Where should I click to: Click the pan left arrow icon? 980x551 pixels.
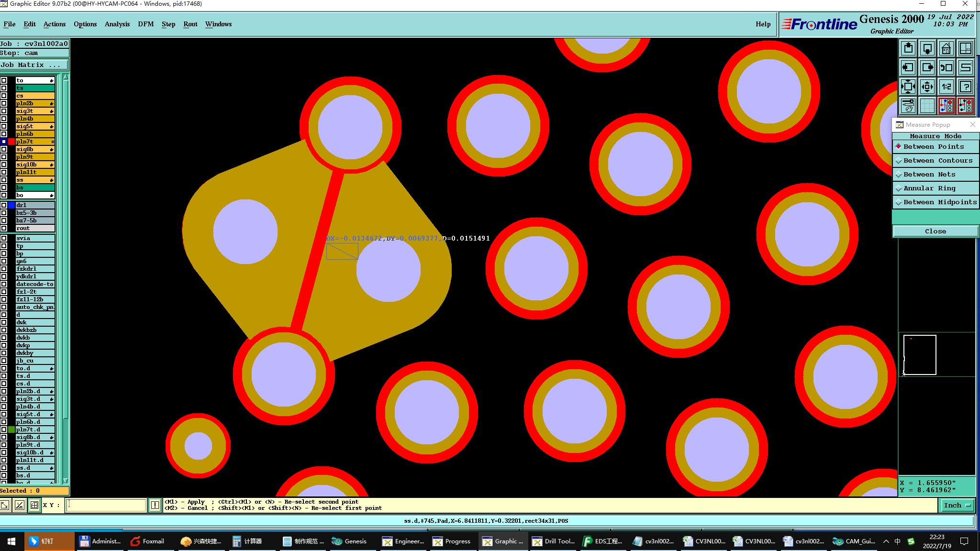(x=908, y=68)
